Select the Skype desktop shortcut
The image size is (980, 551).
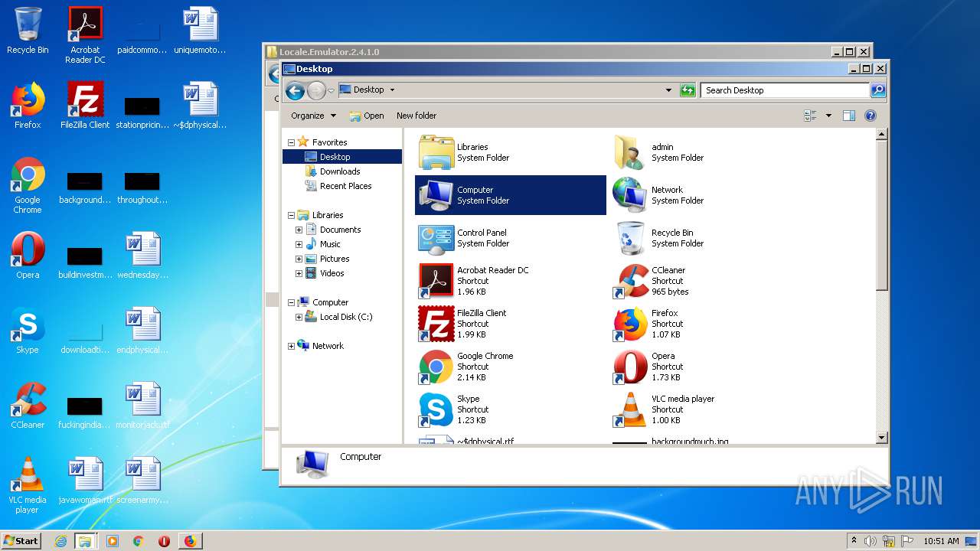click(28, 331)
